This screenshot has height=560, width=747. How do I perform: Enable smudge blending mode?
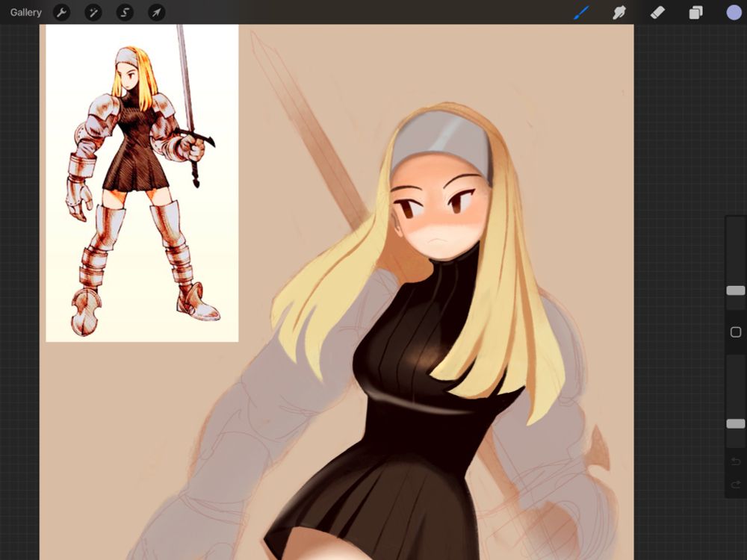[619, 12]
